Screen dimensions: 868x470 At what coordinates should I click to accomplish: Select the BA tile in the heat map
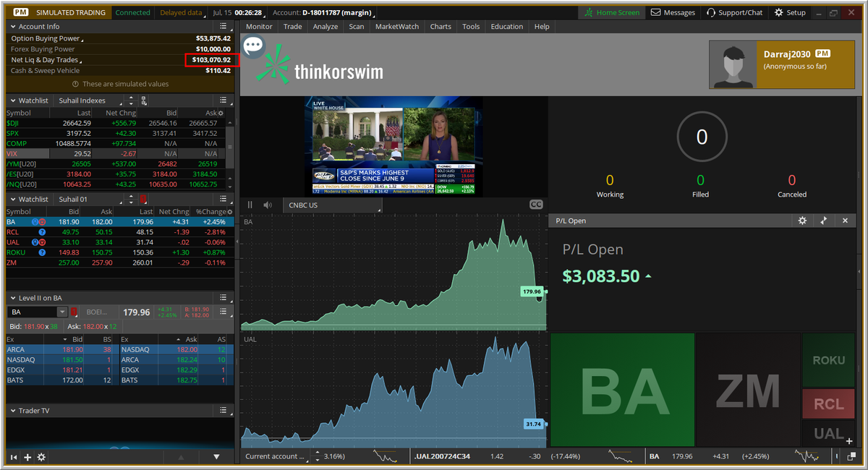[x=624, y=391]
